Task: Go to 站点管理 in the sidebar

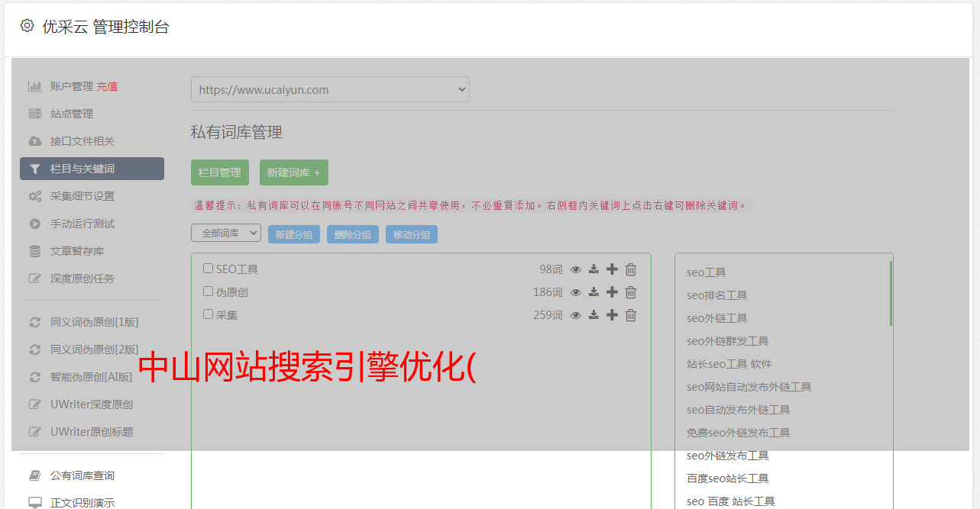Action: tap(72, 114)
